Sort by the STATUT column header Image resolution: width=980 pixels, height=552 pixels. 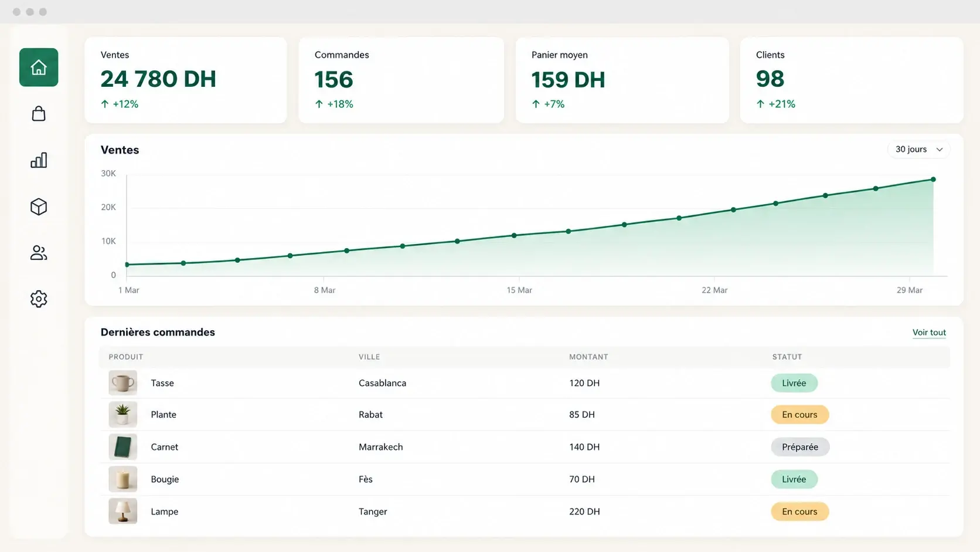(787, 357)
